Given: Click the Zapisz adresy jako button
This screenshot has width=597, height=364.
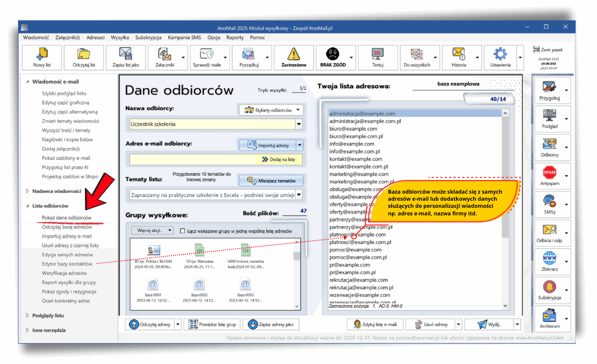Looking at the screenshot, I should [271, 325].
